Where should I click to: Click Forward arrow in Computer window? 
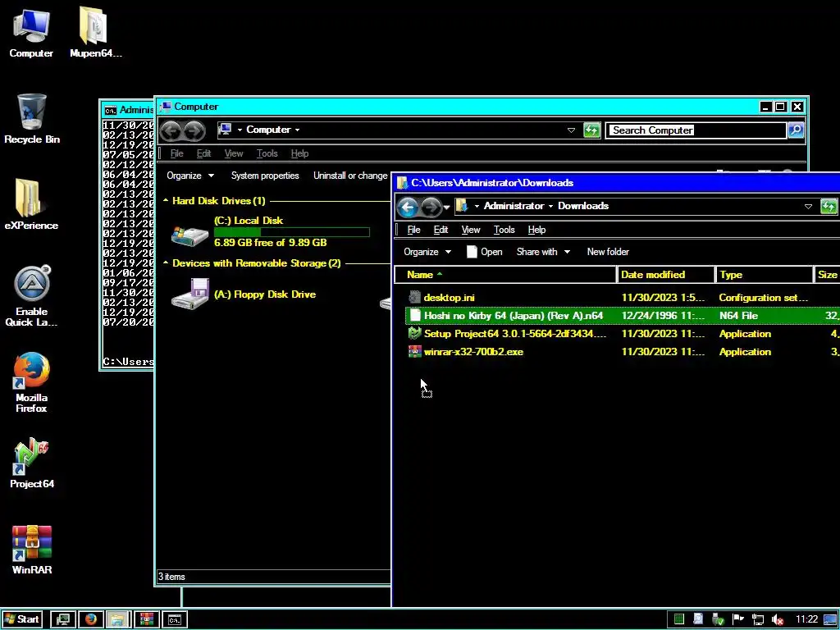coord(194,130)
